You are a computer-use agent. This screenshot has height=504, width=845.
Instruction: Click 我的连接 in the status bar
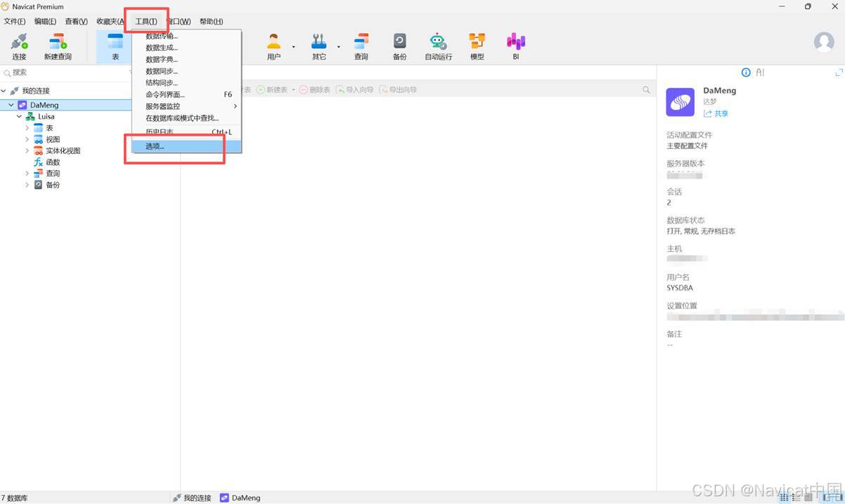[x=191, y=498]
